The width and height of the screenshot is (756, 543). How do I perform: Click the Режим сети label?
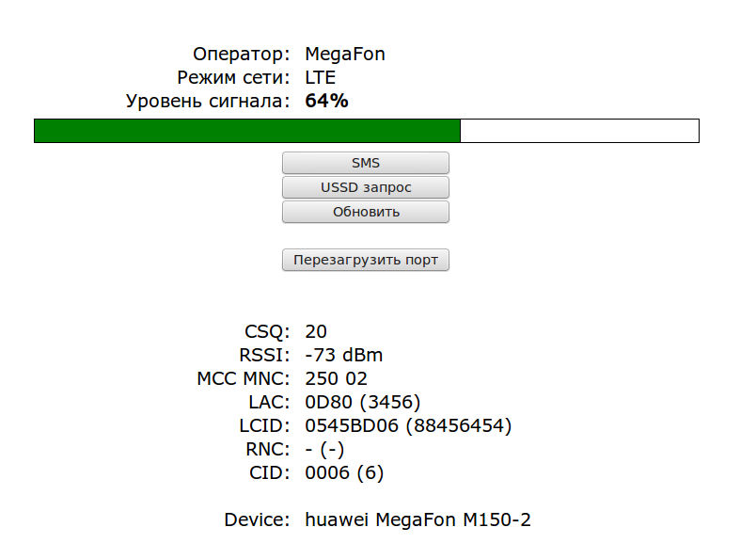pos(233,77)
